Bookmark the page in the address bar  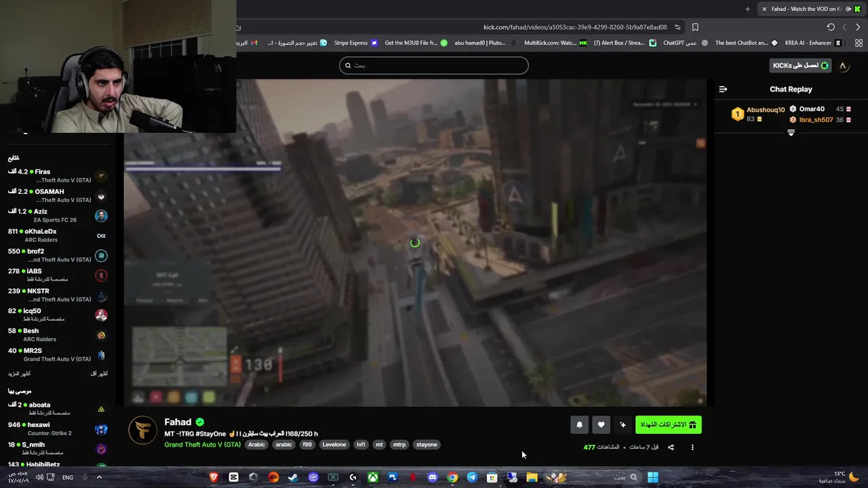click(695, 27)
